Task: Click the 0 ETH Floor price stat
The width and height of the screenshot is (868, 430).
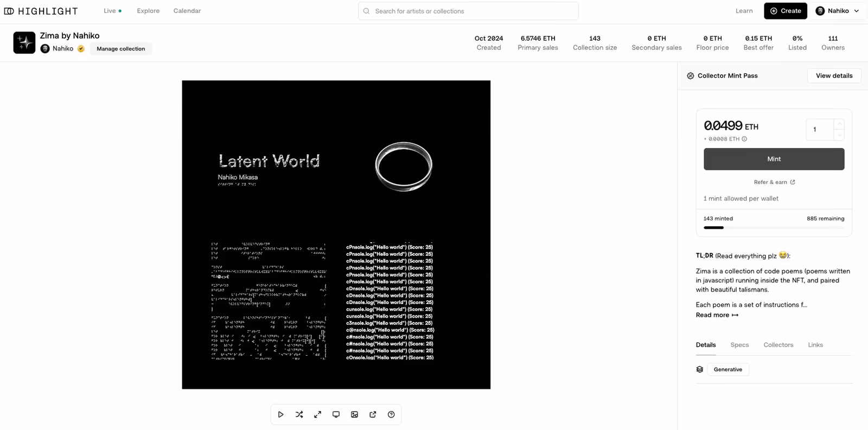Action: (712, 43)
